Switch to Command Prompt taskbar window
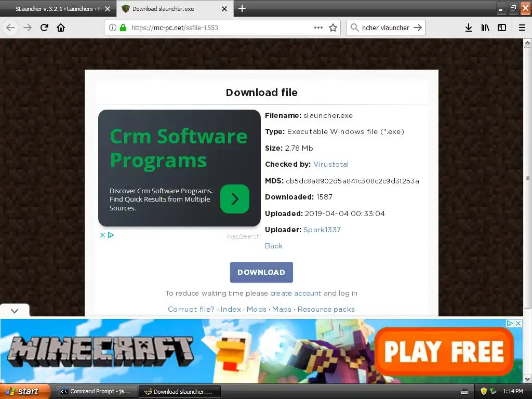Screen dimensions: 532x399 coord(96,392)
